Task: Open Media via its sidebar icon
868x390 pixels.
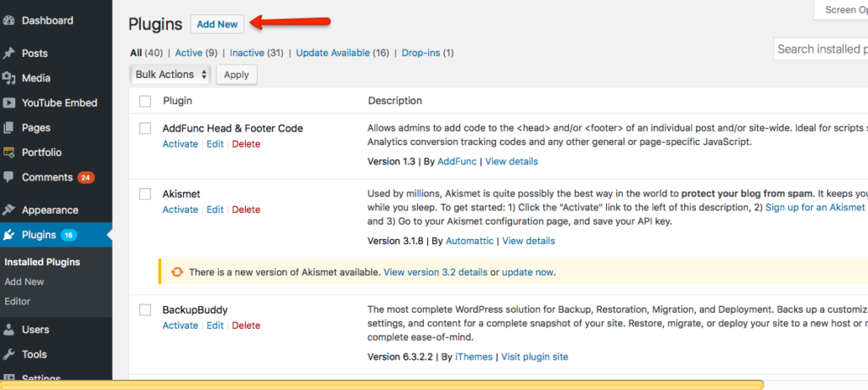Action: pos(9,78)
